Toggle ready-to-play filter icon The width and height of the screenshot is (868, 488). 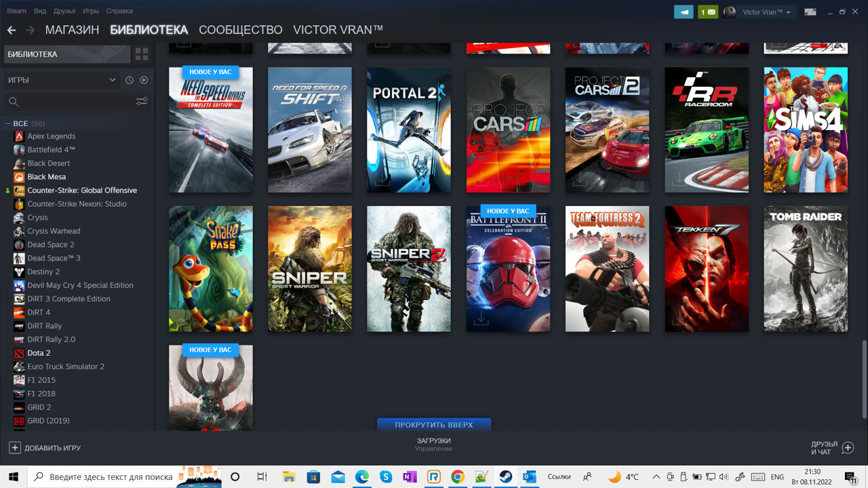144,80
